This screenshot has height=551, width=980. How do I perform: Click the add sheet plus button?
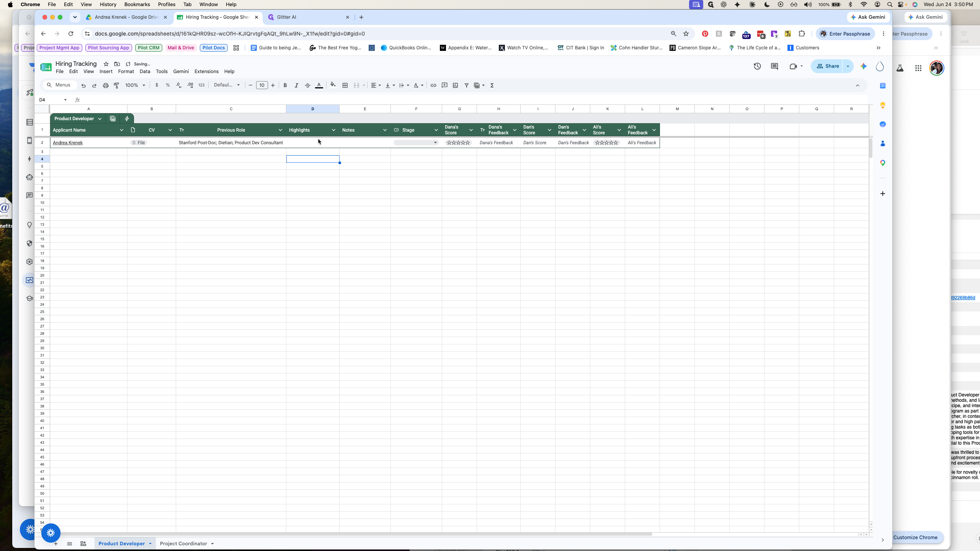point(56,544)
